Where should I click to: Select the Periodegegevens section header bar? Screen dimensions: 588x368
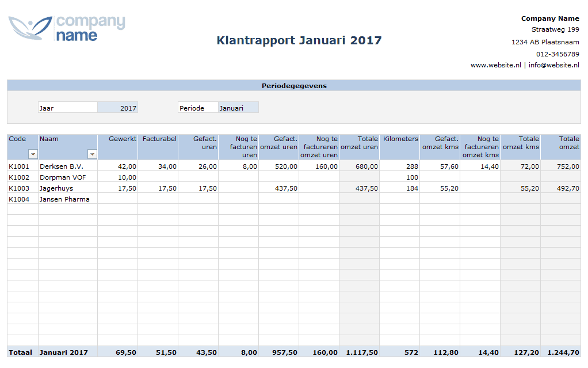coord(293,85)
